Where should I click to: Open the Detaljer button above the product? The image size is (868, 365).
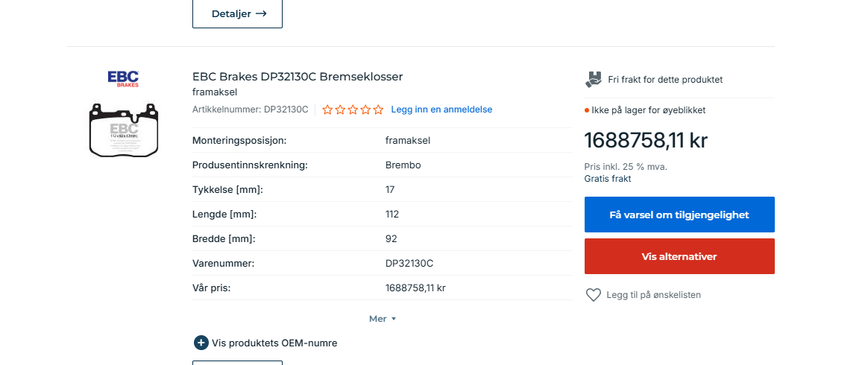coord(237,14)
